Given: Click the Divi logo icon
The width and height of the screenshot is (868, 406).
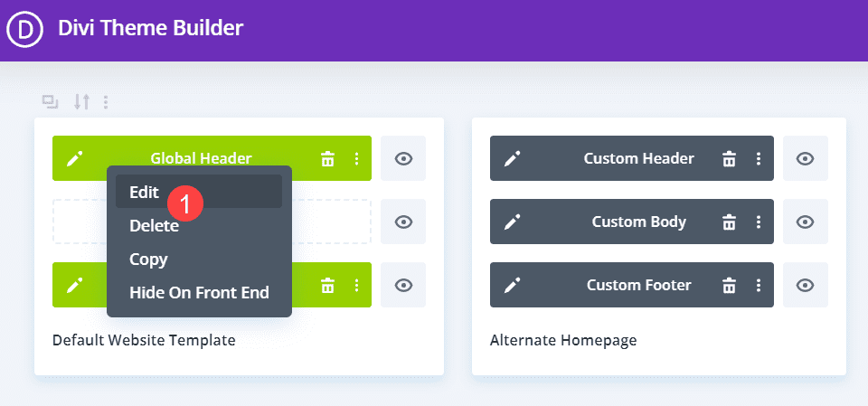Looking at the screenshot, I should (25, 29).
